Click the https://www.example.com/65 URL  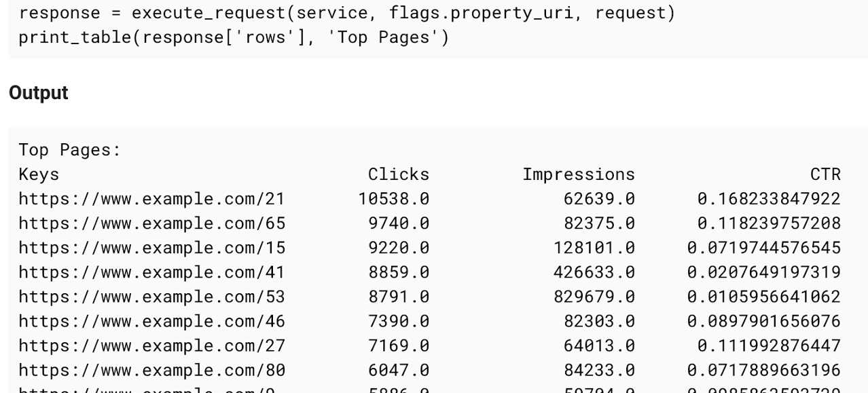click(x=151, y=223)
